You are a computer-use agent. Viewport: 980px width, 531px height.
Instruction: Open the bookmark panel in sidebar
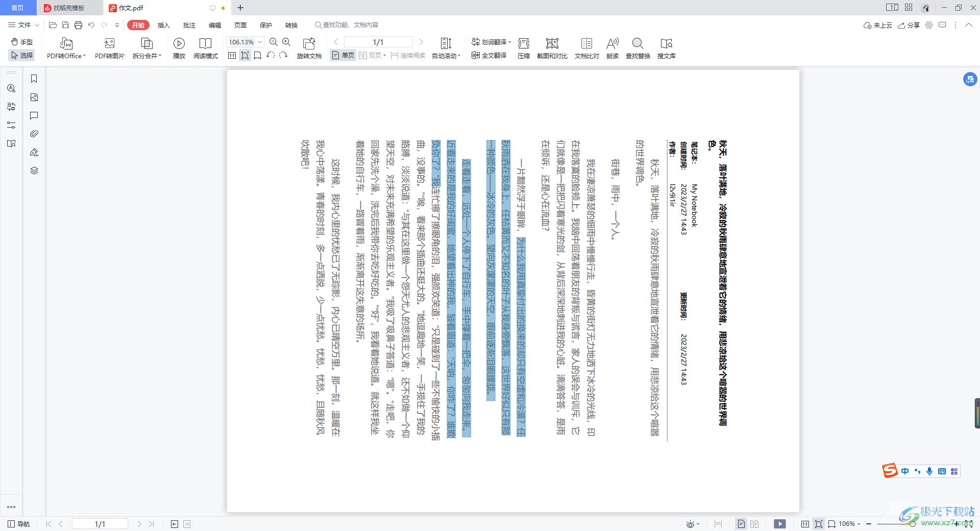(x=34, y=79)
